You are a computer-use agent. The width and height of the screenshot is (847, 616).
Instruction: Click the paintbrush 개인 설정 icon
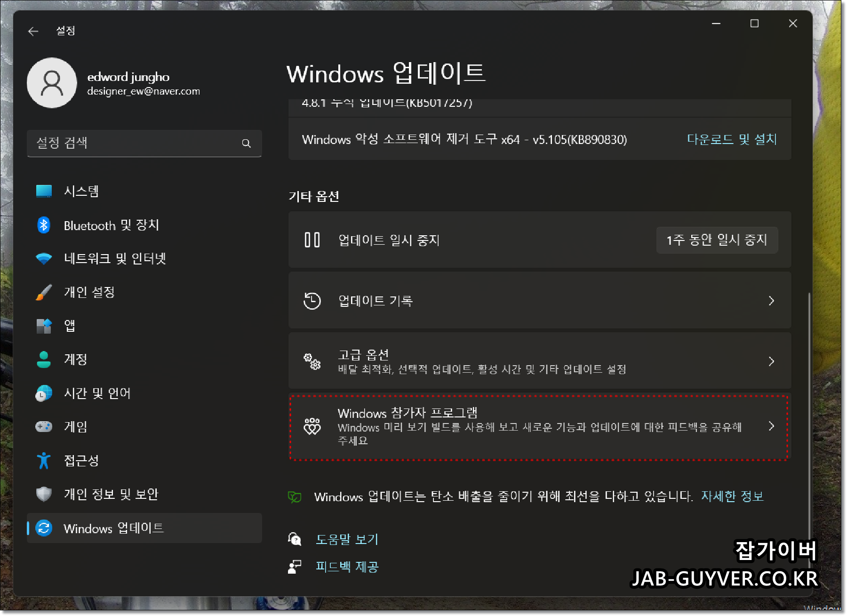(44, 292)
